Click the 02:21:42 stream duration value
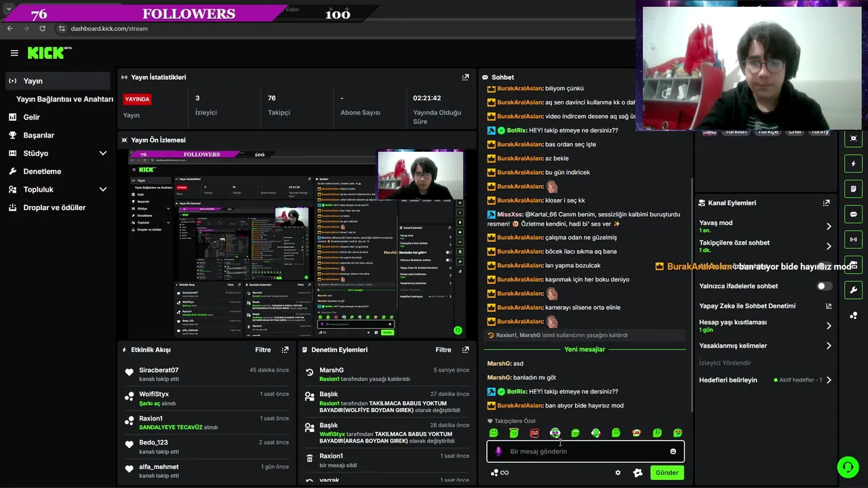 [x=427, y=98]
